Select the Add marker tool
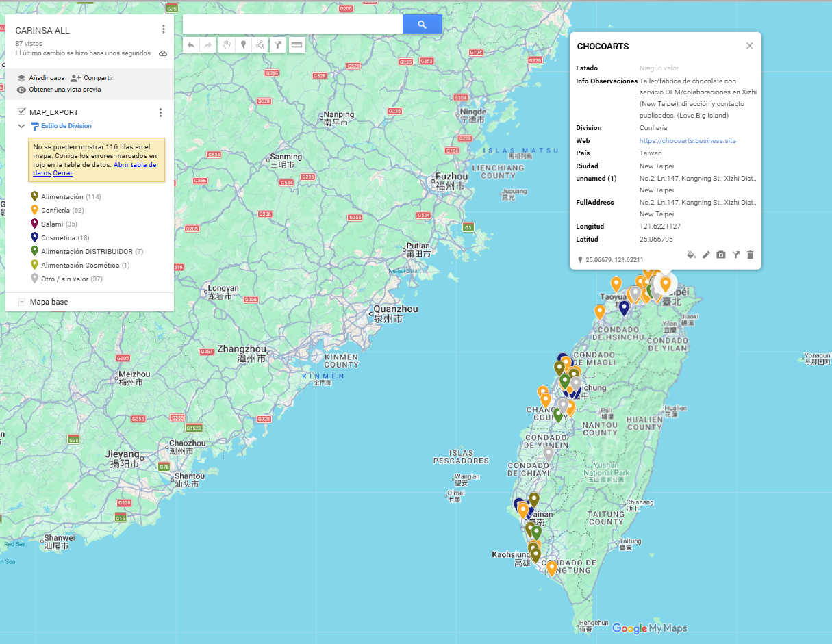 click(x=243, y=45)
